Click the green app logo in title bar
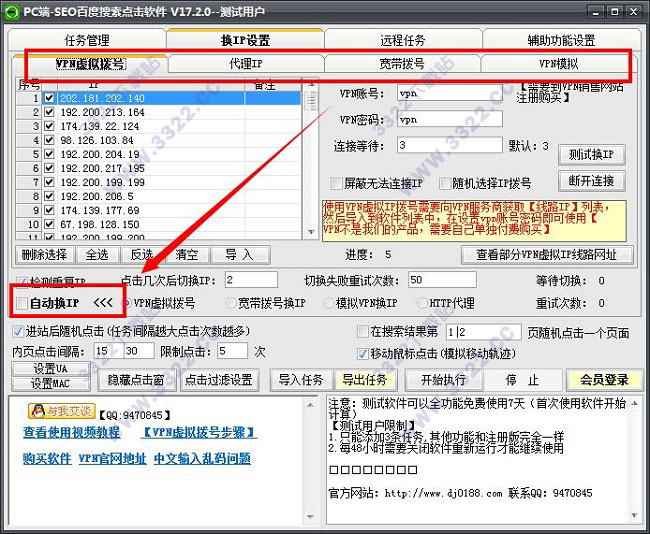The image size is (650, 534). (11, 11)
